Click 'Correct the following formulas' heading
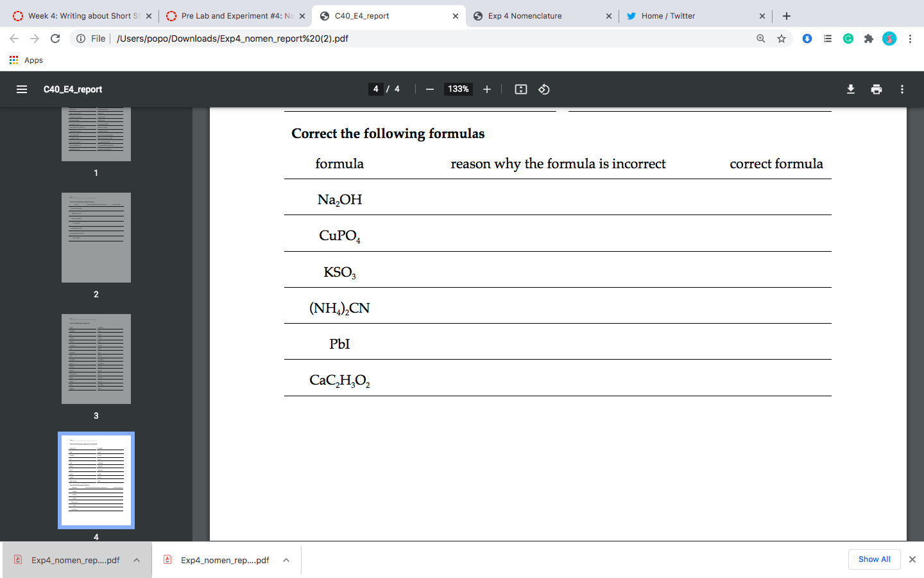 point(388,134)
